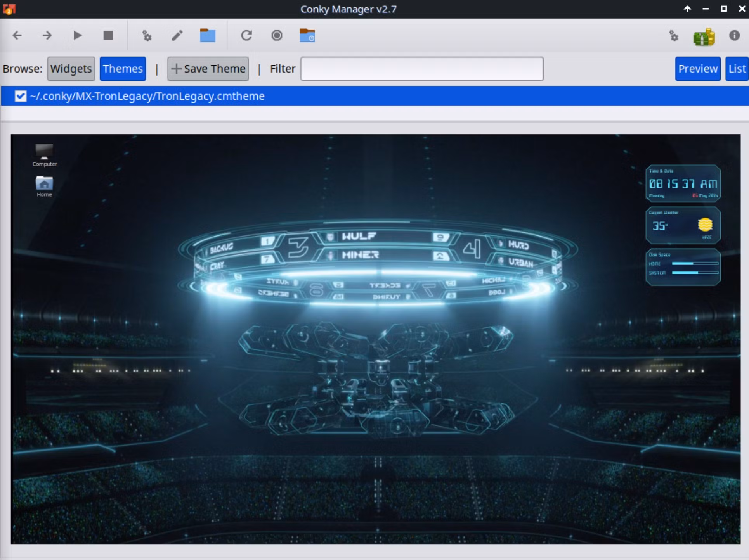Uncheck the TronLegacy.cmtheme checkbox
Screen dimensions: 749x560
coord(21,96)
